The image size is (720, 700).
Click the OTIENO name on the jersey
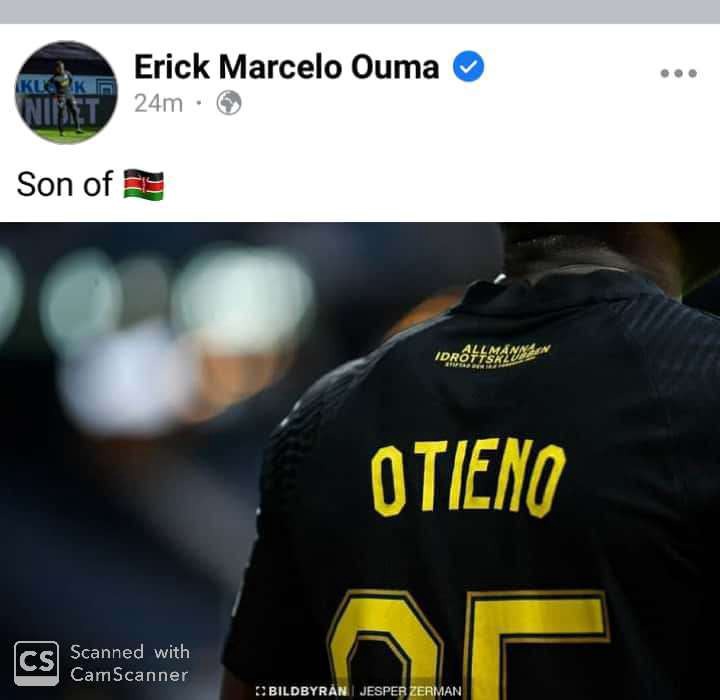467,478
